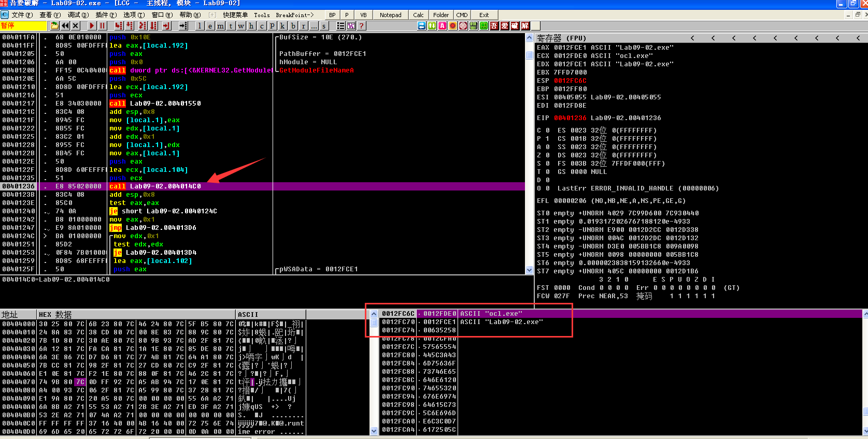
Task: Click the pink 'A' plugin icon
Action: point(442,25)
